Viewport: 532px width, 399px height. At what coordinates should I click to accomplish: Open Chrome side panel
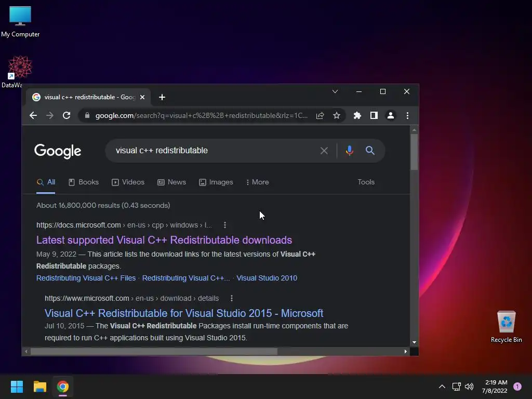tap(374, 116)
